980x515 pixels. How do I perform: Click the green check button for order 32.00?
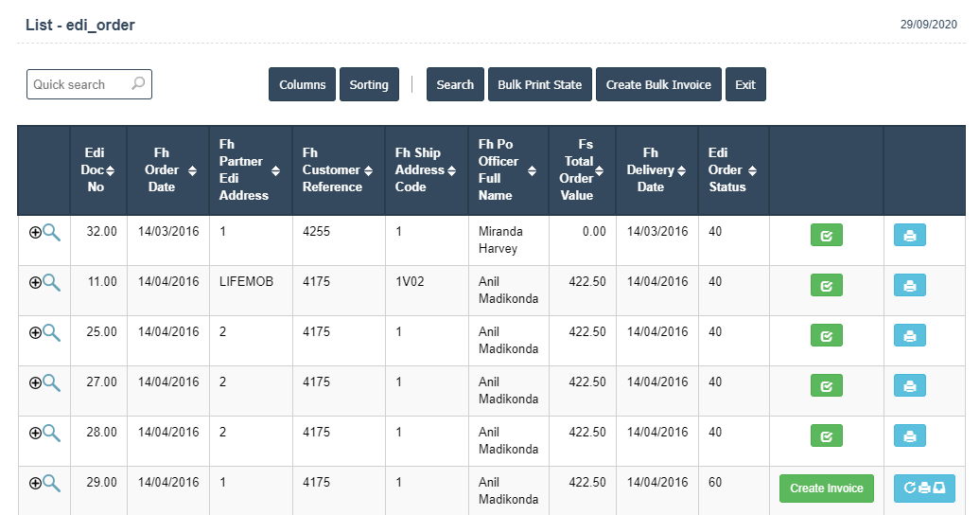pyautogui.click(x=826, y=235)
